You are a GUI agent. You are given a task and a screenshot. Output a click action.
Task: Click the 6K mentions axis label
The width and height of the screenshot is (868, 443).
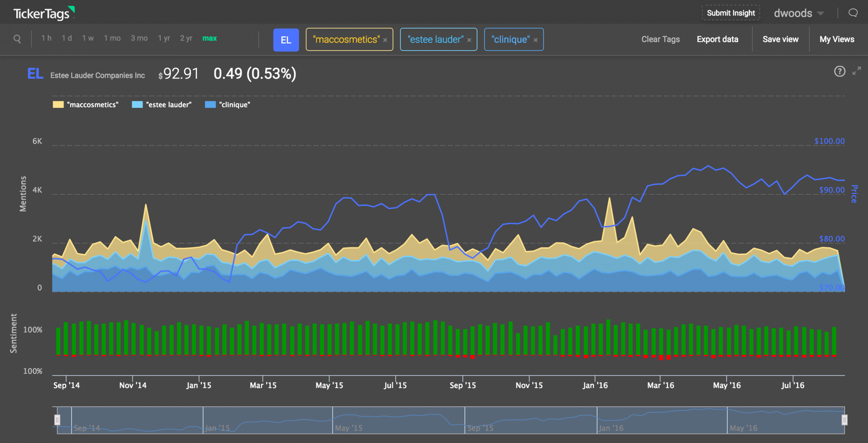[37, 141]
